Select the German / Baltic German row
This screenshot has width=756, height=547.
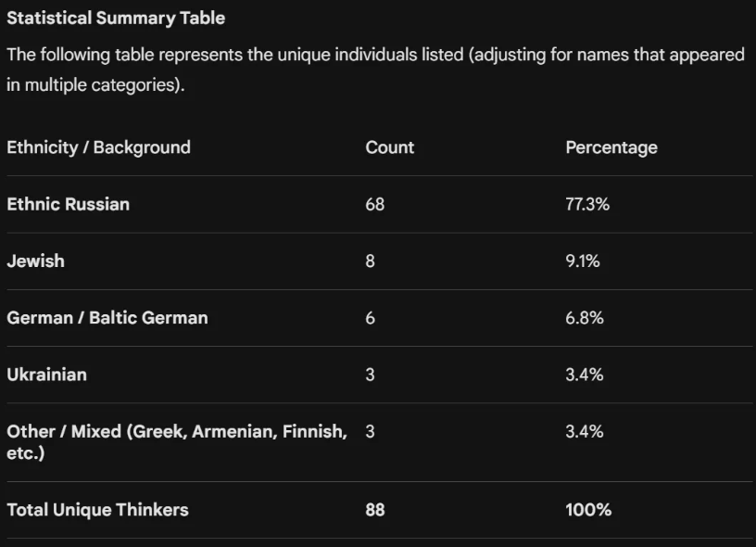tap(380, 318)
